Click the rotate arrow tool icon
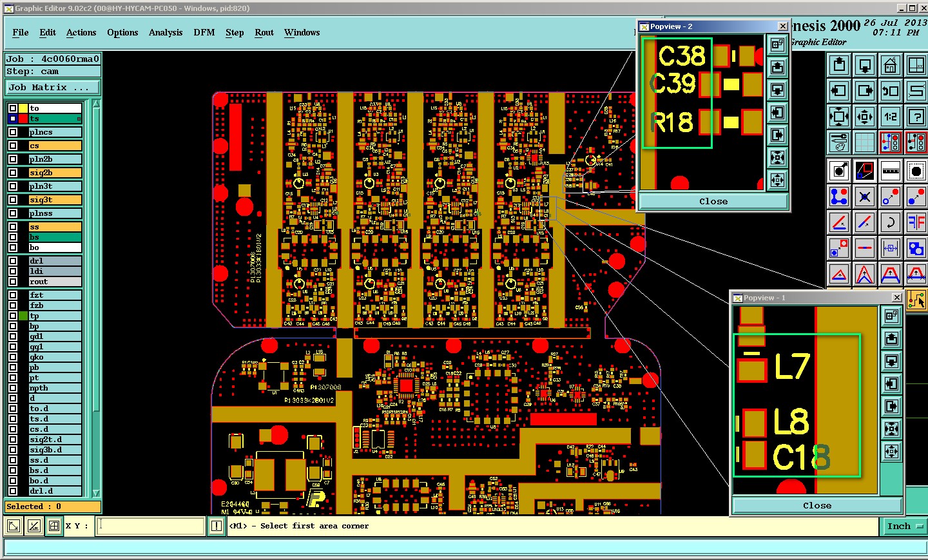928x560 pixels. click(x=891, y=222)
